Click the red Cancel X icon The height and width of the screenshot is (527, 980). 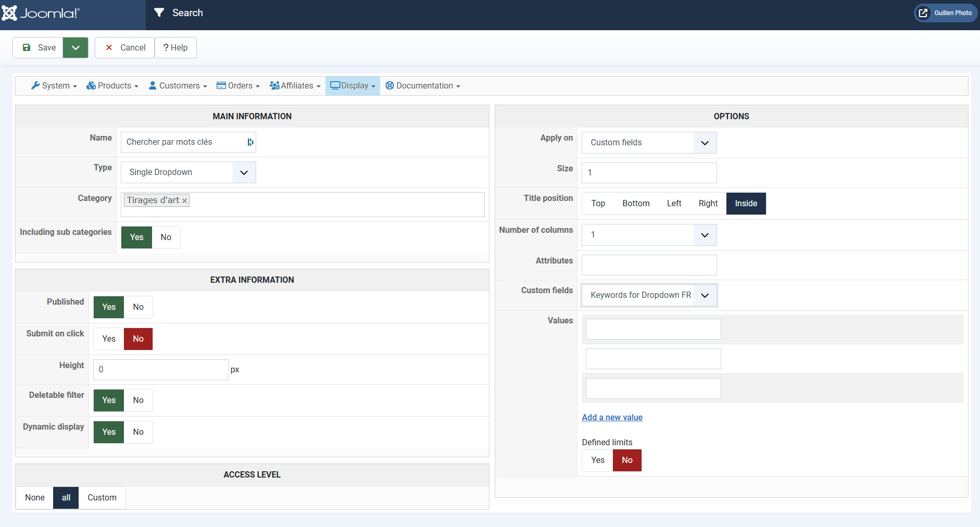pos(109,47)
